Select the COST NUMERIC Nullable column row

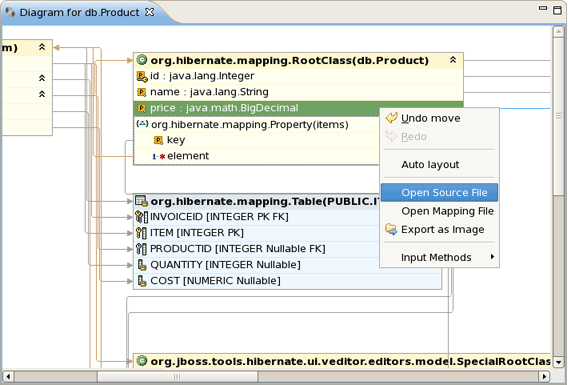[x=288, y=281]
